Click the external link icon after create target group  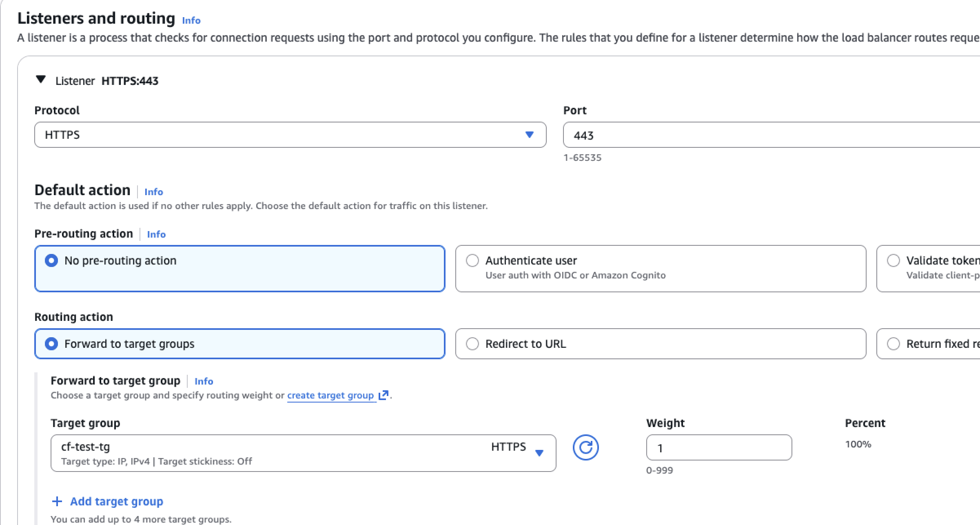point(383,395)
